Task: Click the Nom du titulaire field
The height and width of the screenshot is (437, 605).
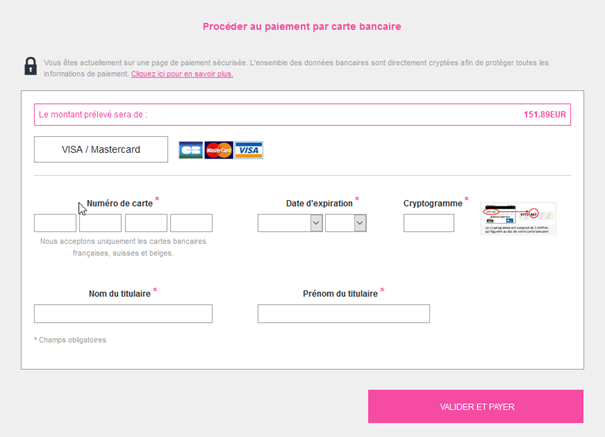Action: (123, 314)
